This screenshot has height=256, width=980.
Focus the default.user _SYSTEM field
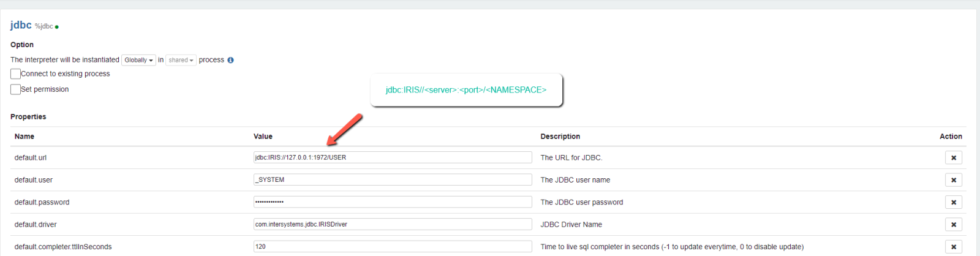click(x=392, y=179)
